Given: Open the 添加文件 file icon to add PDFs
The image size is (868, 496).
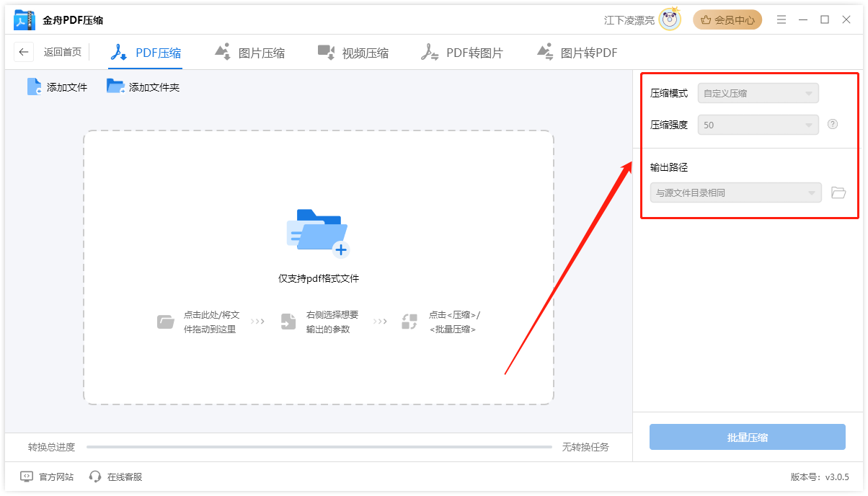Looking at the screenshot, I should pos(33,86).
